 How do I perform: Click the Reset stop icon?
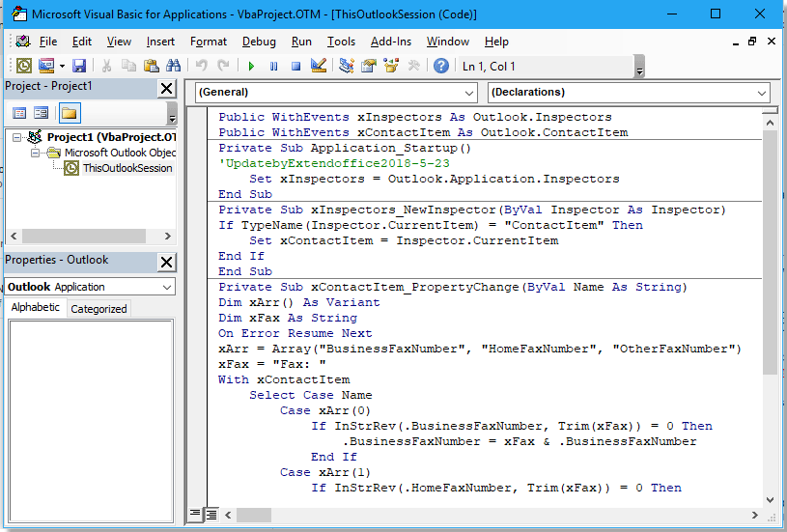pos(295,66)
